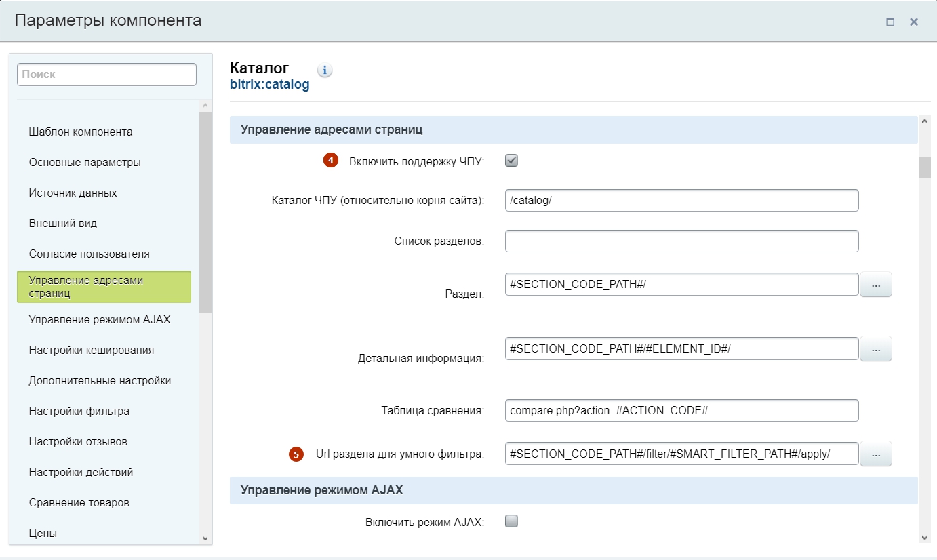Screen dimensions: 937x560
Task: Maximize the Параметры компонента dialog
Action: point(890,22)
